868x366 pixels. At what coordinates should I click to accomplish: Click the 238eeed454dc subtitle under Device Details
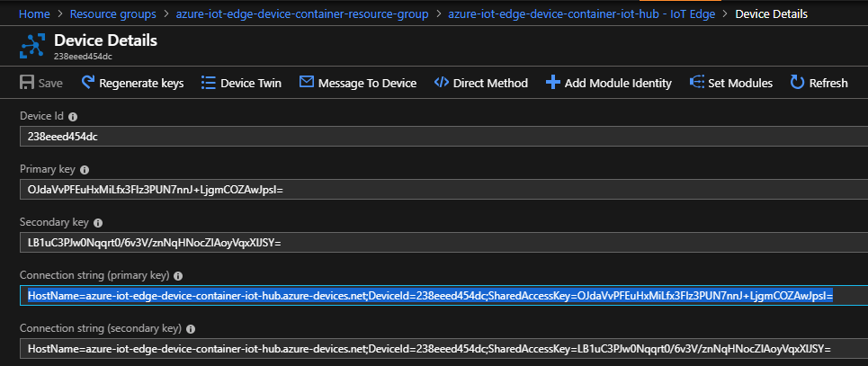tap(84, 56)
